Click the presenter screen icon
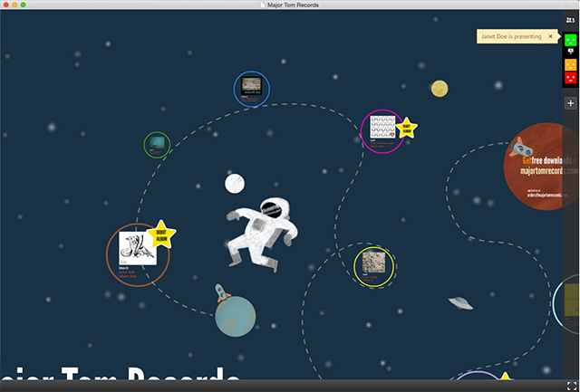Image resolution: width=580 pixels, height=392 pixels. point(570,52)
